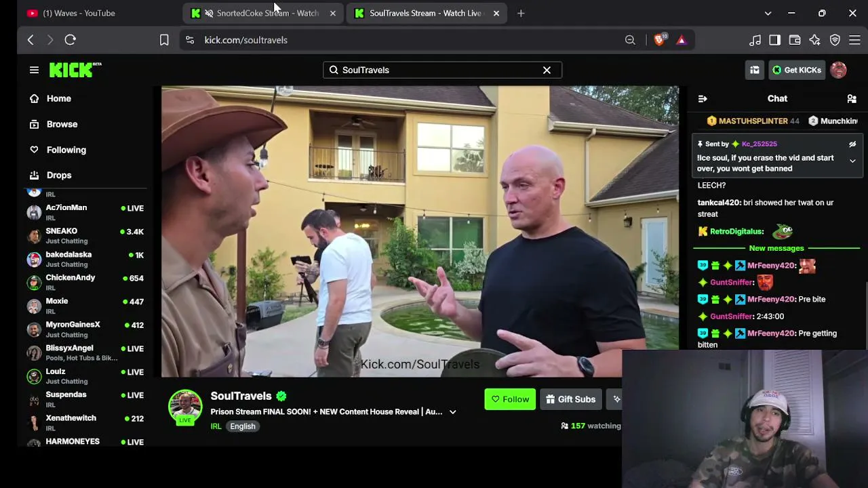Open the Brave Wallet icon
Screen dimensions: 868x488
(795, 40)
